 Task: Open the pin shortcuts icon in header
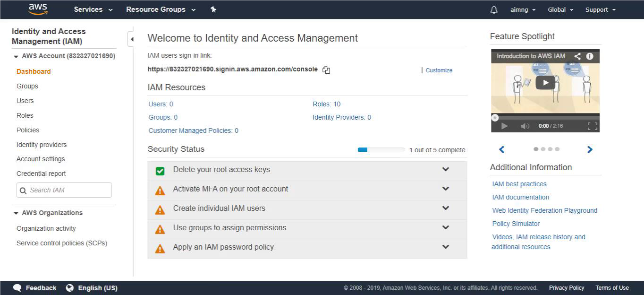point(213,9)
